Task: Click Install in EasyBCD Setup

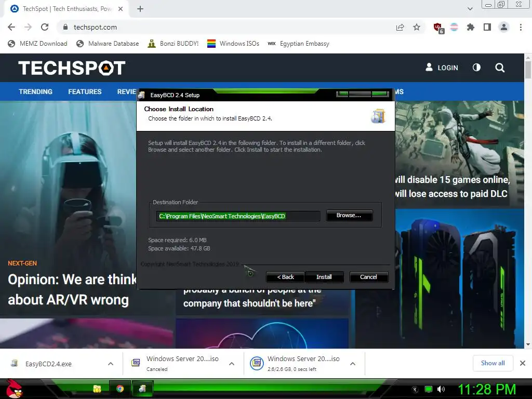Action: coord(324,277)
